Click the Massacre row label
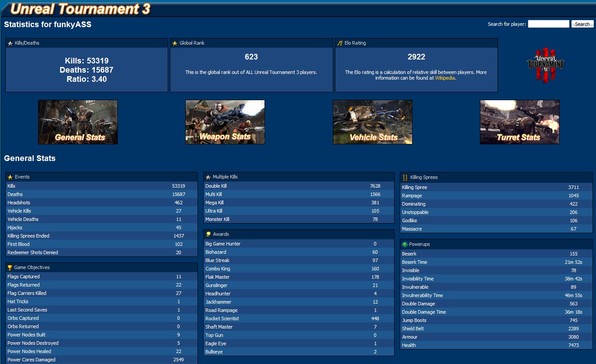The image size is (596, 364). coord(412,229)
